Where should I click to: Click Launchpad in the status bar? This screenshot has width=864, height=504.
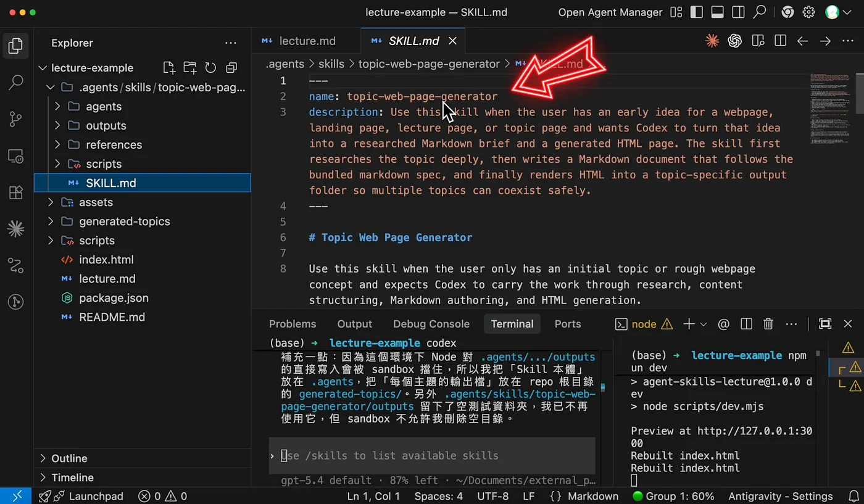[x=81, y=496]
